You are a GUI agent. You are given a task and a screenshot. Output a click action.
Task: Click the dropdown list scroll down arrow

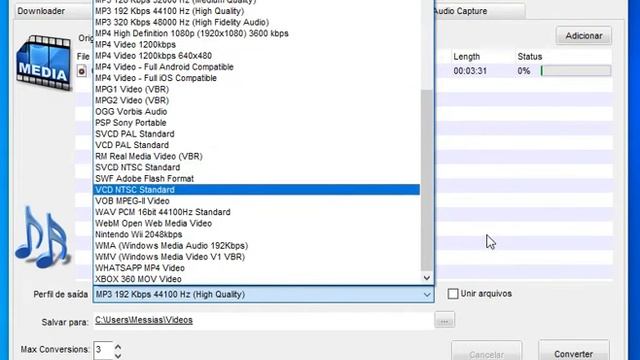click(x=427, y=278)
